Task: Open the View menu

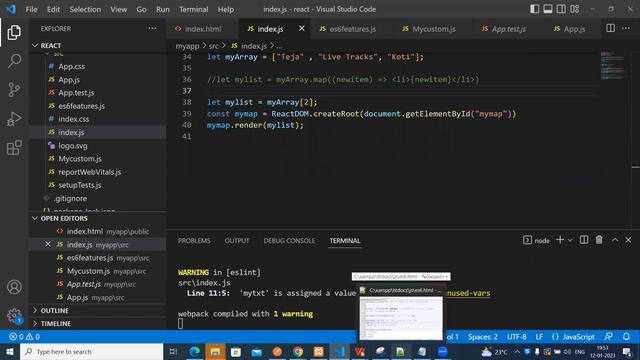Action: tap(118, 9)
